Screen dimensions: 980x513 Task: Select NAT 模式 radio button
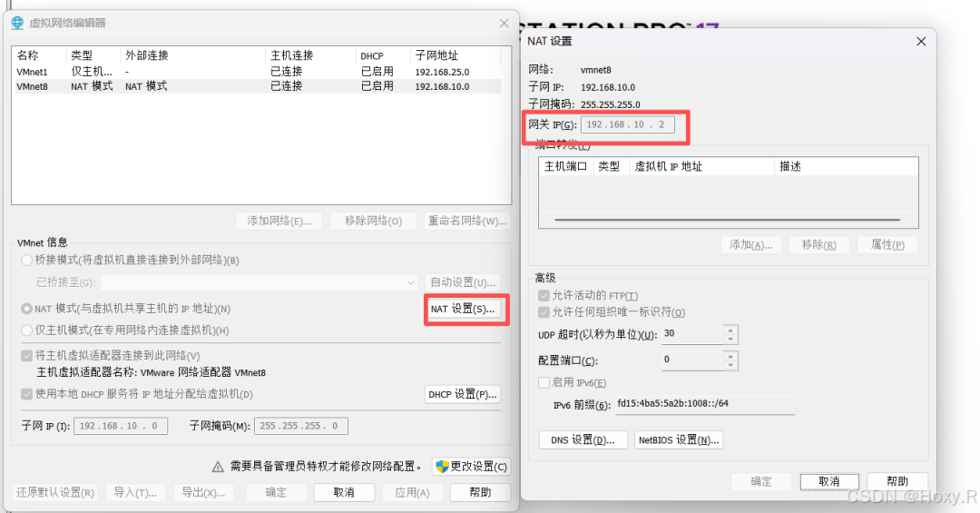pyautogui.click(x=27, y=309)
